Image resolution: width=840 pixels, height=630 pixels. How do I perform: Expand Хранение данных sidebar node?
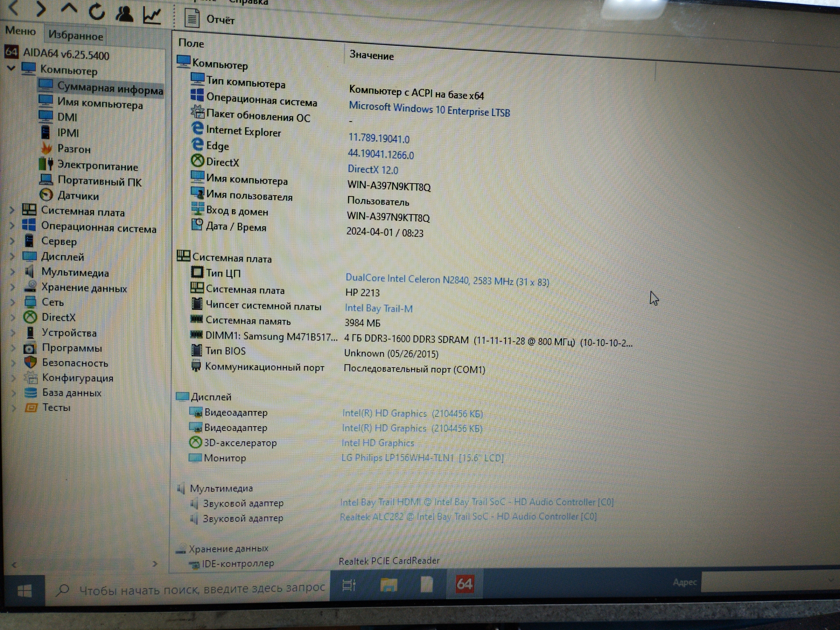(13, 287)
